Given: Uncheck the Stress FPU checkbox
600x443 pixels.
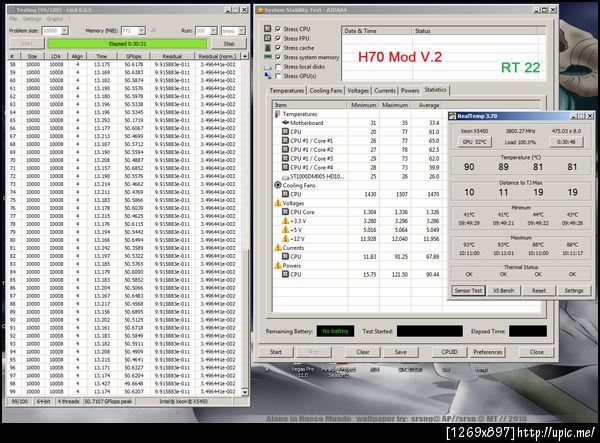Looking at the screenshot, I should coord(278,38).
